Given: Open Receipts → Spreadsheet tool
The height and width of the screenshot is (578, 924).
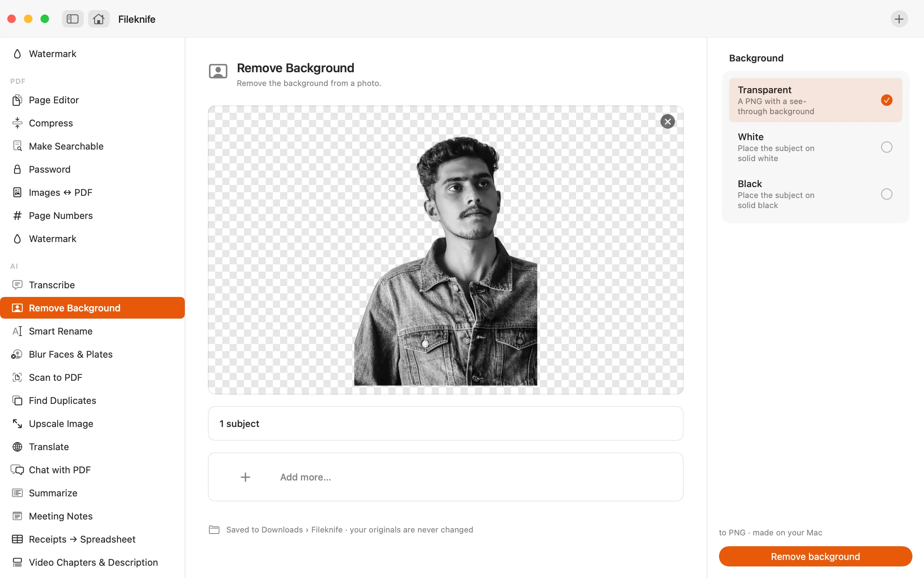Looking at the screenshot, I should tap(92, 539).
